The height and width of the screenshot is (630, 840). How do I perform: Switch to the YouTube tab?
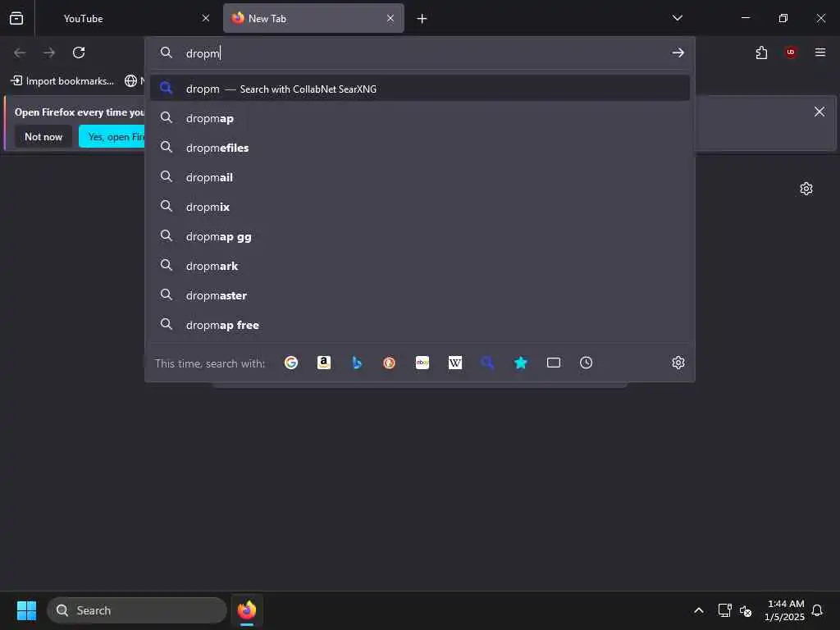tap(128, 18)
